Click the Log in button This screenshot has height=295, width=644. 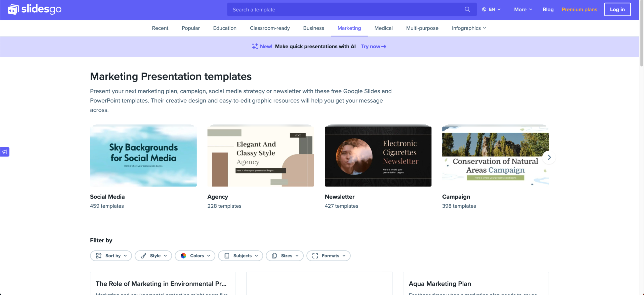[617, 10]
